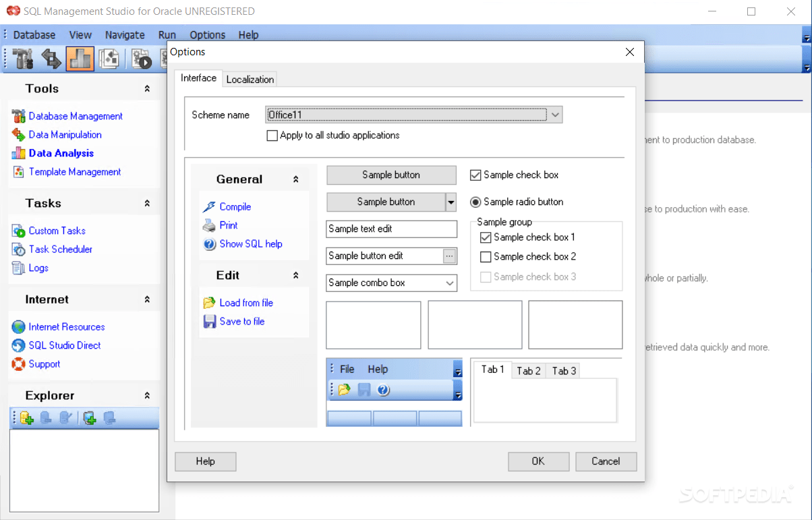Click the Show SQL help link
The image size is (812, 520).
click(250, 243)
